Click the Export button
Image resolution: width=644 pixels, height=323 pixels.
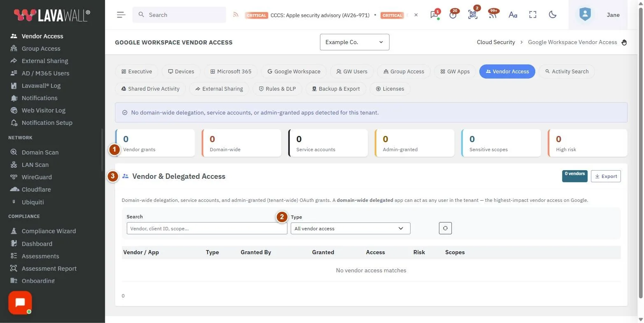606,176
